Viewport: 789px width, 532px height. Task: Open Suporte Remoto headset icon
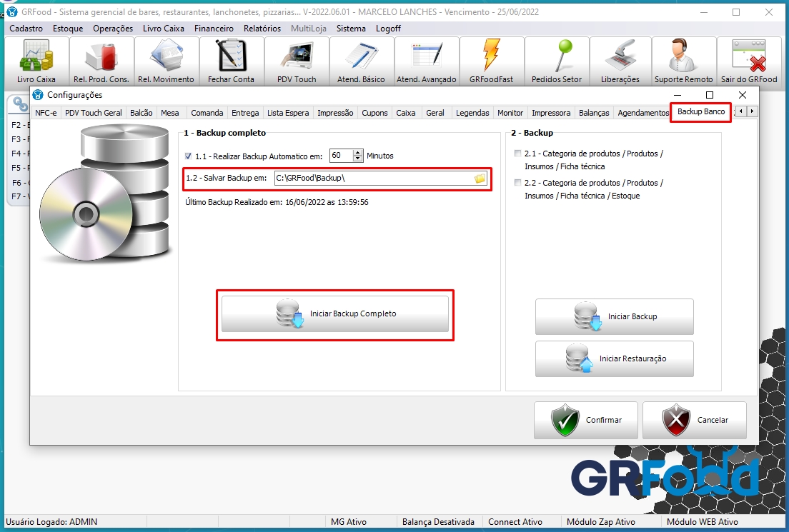683,61
